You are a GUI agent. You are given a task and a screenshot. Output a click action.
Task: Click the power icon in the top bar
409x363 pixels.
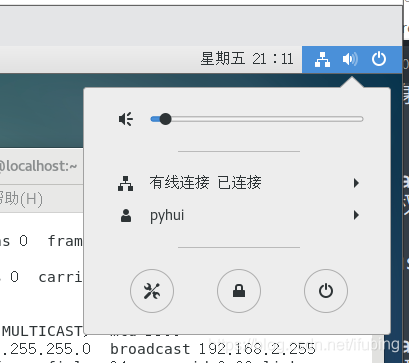pos(379,59)
